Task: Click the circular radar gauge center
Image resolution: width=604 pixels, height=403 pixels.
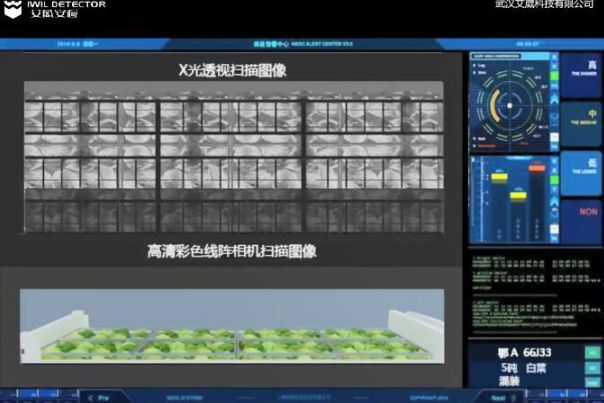Action: coord(513,103)
